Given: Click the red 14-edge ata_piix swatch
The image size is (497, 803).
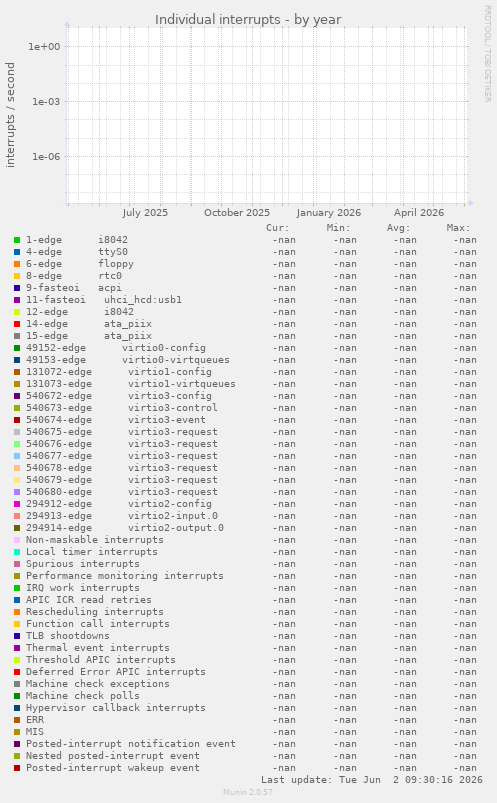Looking at the screenshot, I should click(17, 324).
